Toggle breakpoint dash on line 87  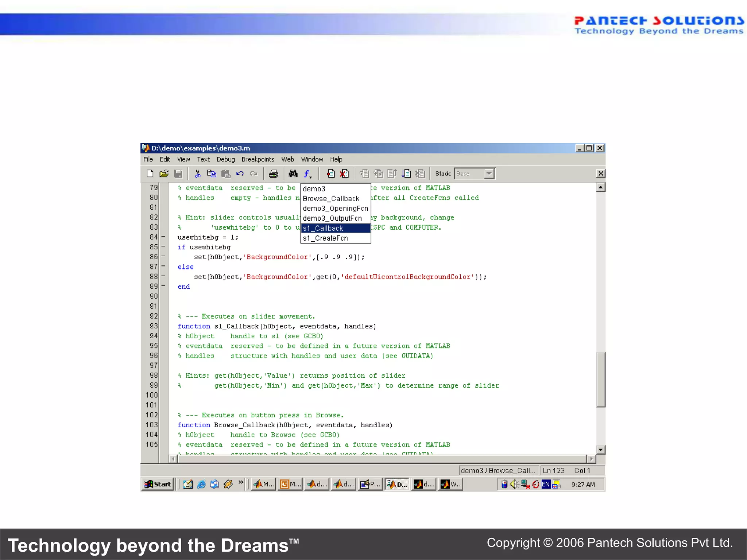[163, 267]
